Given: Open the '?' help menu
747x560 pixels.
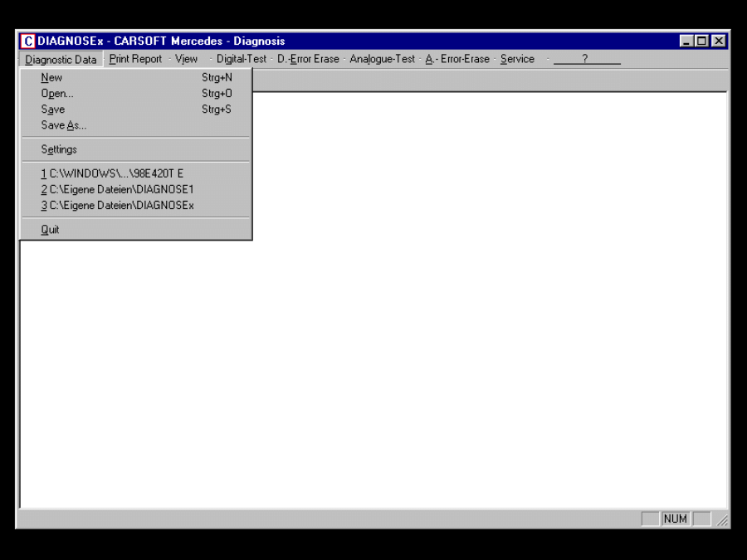Looking at the screenshot, I should (x=585, y=60).
